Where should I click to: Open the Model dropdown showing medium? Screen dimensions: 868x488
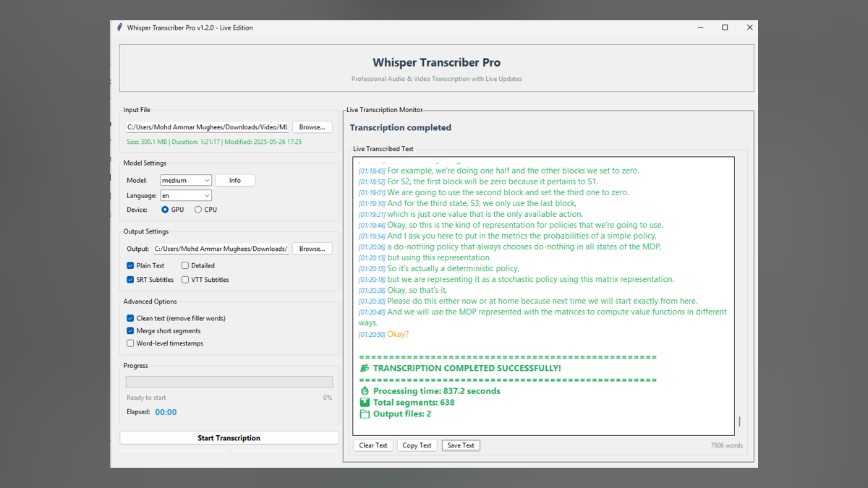(x=186, y=180)
